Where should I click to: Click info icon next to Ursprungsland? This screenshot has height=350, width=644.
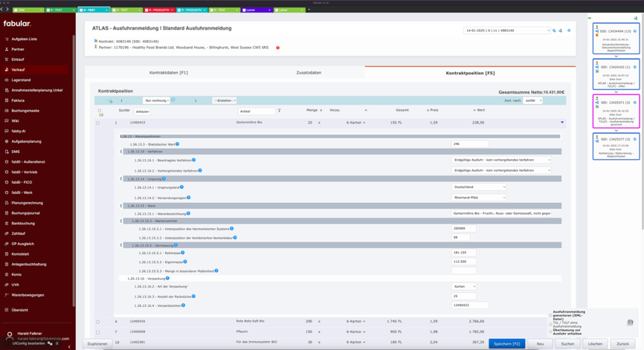coord(181,187)
